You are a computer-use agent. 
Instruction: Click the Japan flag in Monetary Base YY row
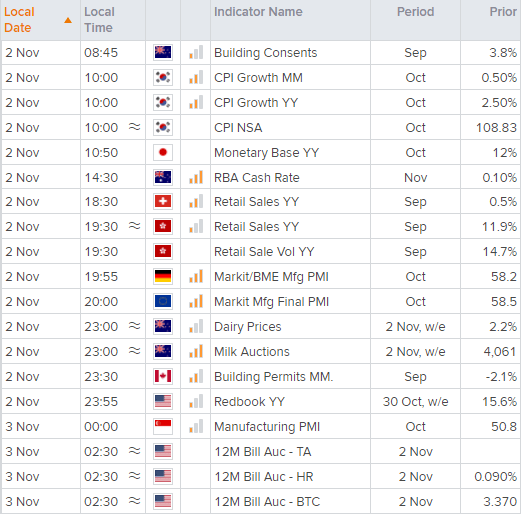(163, 152)
